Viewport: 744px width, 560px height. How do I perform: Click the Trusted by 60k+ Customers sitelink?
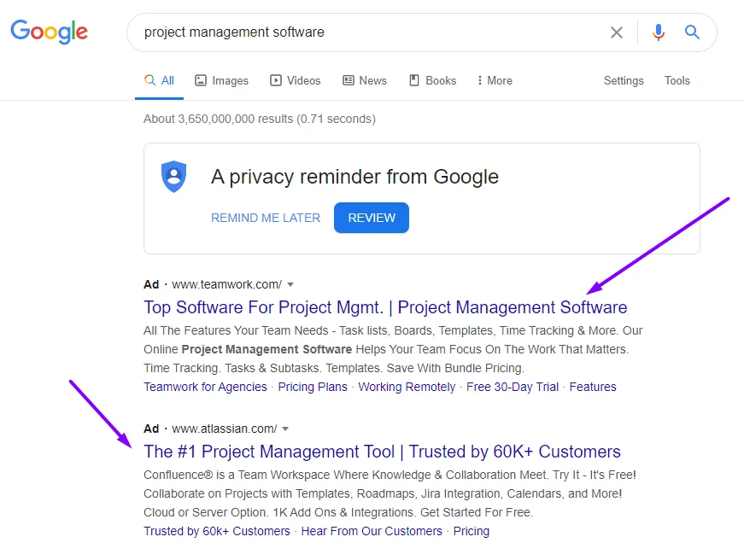click(x=217, y=531)
